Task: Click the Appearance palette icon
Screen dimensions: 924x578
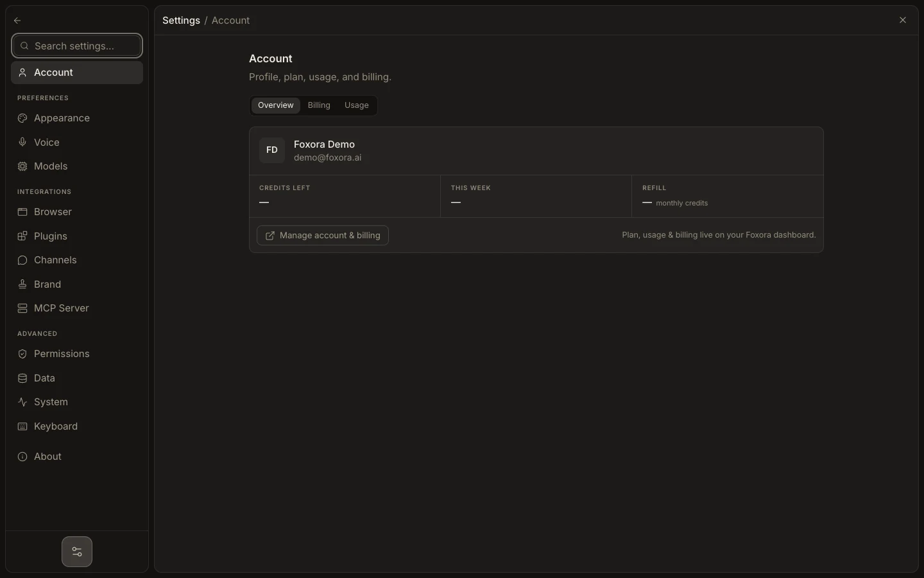Action: (22, 118)
